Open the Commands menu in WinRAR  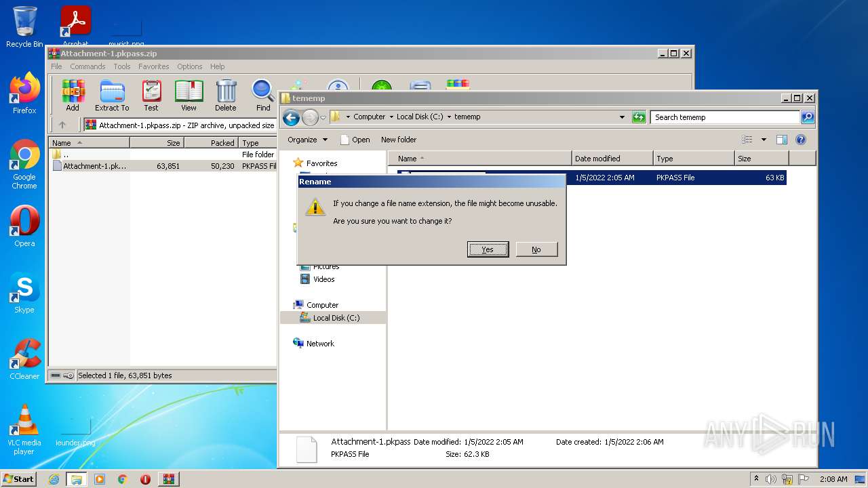click(x=87, y=66)
